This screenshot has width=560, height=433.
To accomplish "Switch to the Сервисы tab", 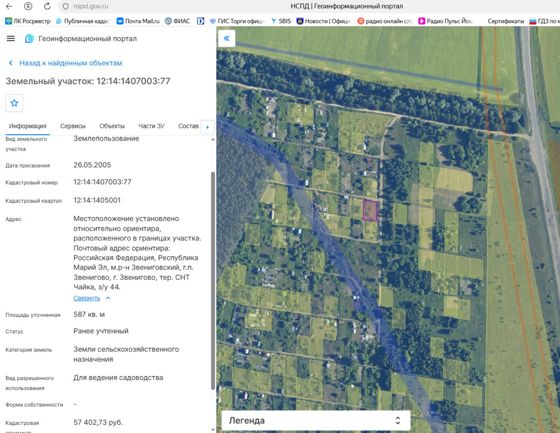I will pyautogui.click(x=73, y=126).
